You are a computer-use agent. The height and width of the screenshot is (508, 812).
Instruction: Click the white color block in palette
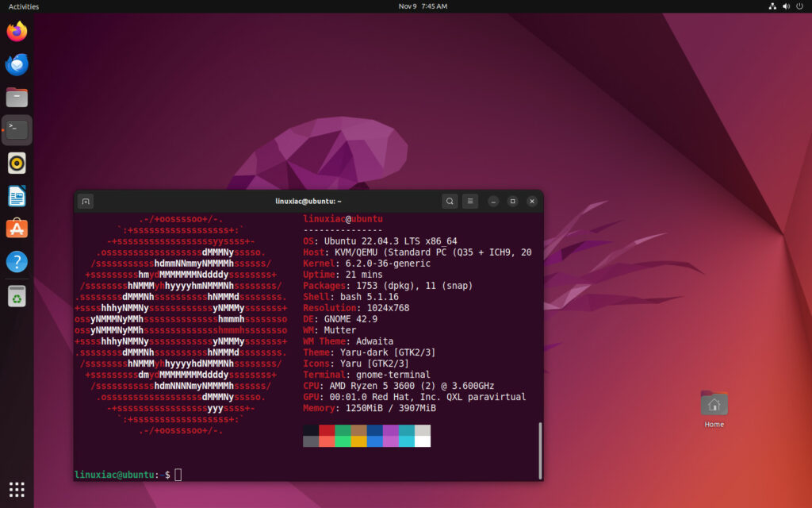pyautogui.click(x=423, y=441)
